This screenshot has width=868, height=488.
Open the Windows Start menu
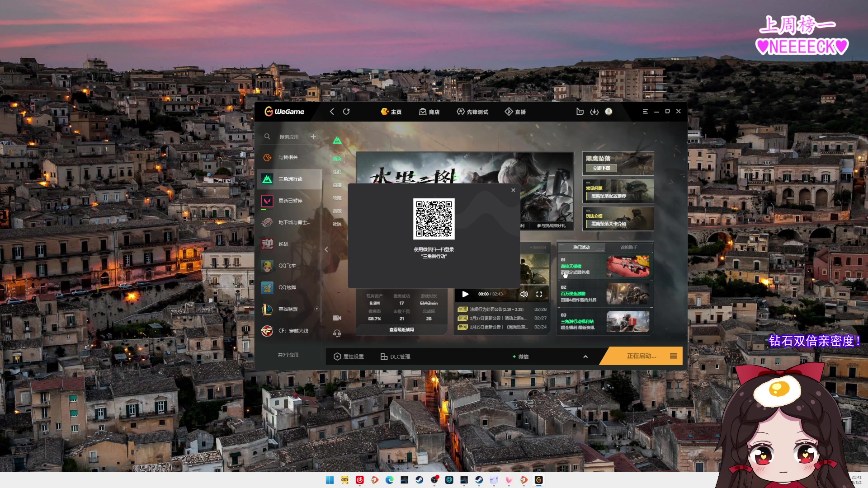pyautogui.click(x=330, y=480)
